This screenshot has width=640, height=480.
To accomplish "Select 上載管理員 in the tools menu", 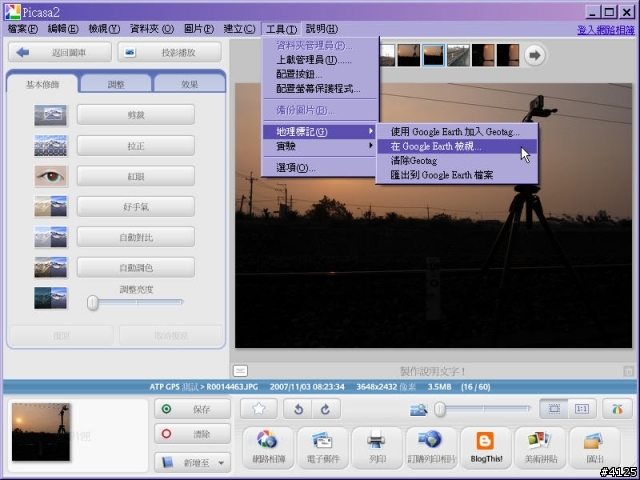I will (x=320, y=60).
